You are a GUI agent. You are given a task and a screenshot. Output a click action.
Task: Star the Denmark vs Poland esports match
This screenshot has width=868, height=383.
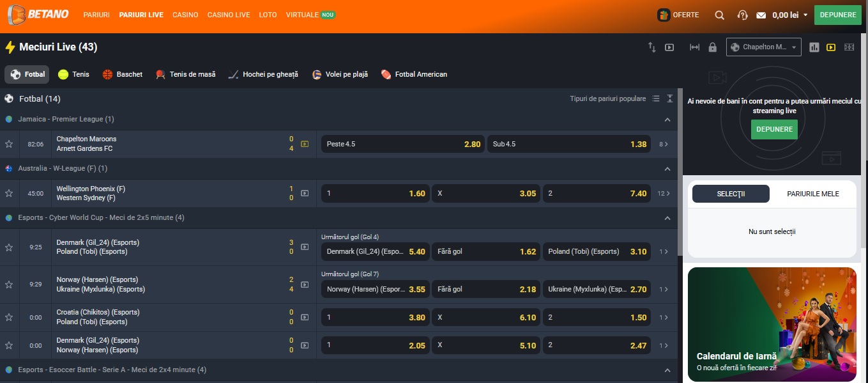pyautogui.click(x=9, y=247)
